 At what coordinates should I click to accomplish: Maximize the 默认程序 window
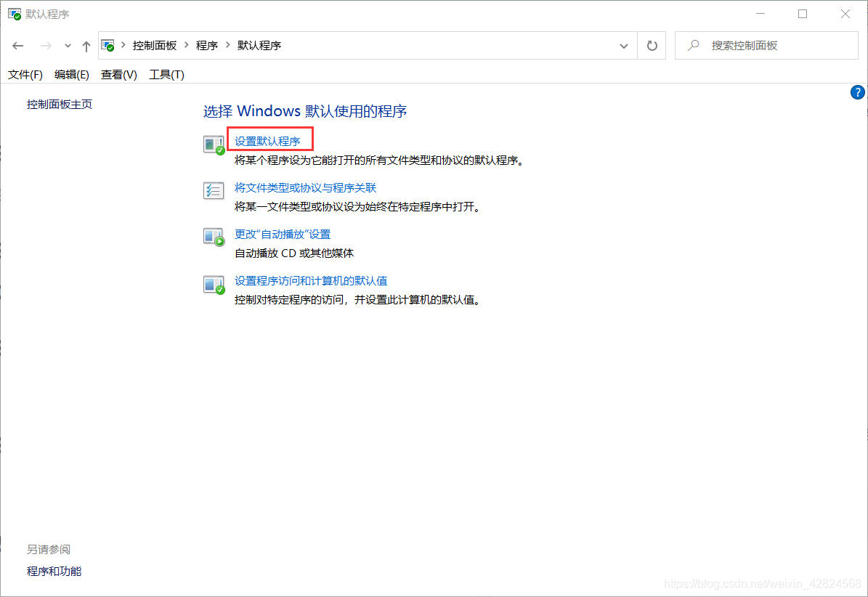[803, 14]
